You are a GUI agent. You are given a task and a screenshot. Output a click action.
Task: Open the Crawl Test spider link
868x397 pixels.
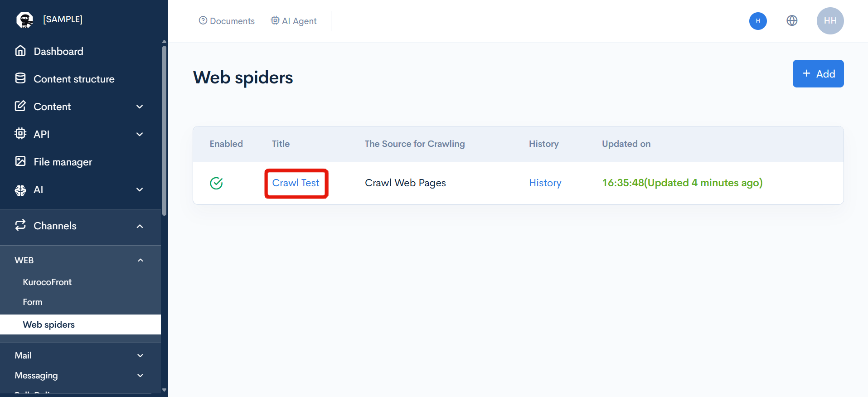[x=296, y=183]
